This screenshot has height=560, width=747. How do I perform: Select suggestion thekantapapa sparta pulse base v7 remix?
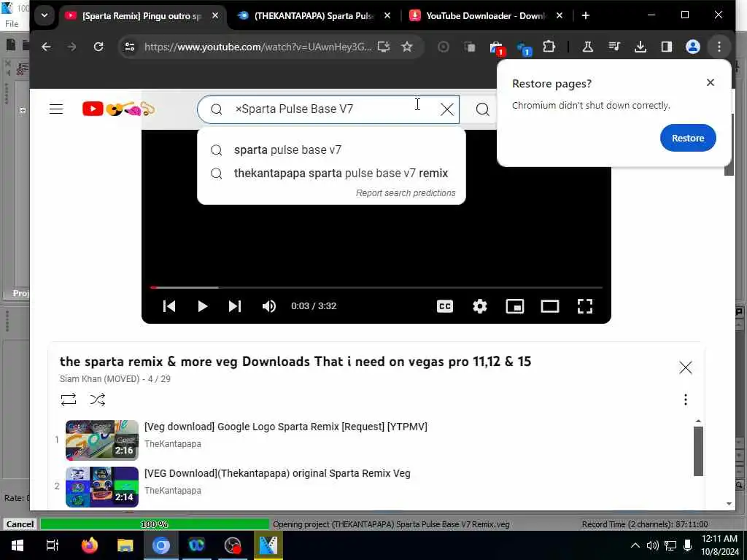click(x=332, y=174)
